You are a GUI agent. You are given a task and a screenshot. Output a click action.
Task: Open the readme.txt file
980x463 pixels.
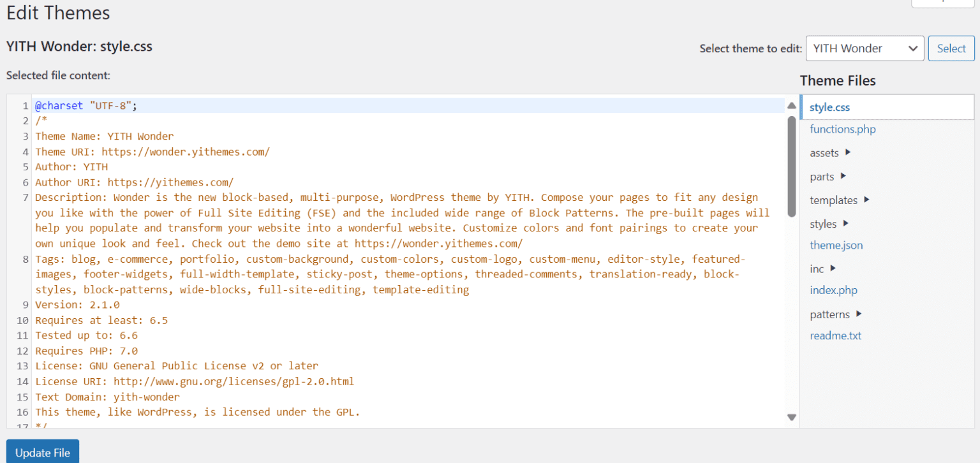coord(835,336)
